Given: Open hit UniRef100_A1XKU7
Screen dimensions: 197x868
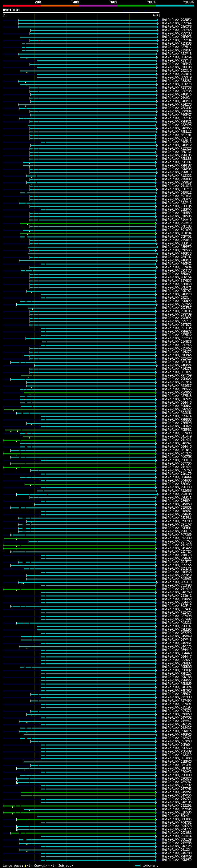Looking at the screenshot, I should pos(177,50).
